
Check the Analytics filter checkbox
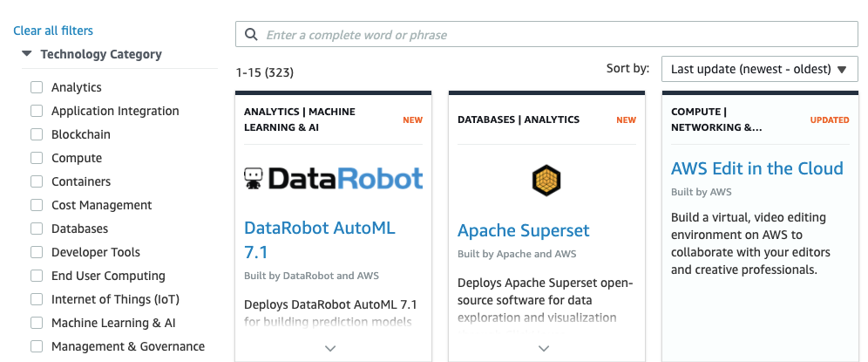coord(37,87)
